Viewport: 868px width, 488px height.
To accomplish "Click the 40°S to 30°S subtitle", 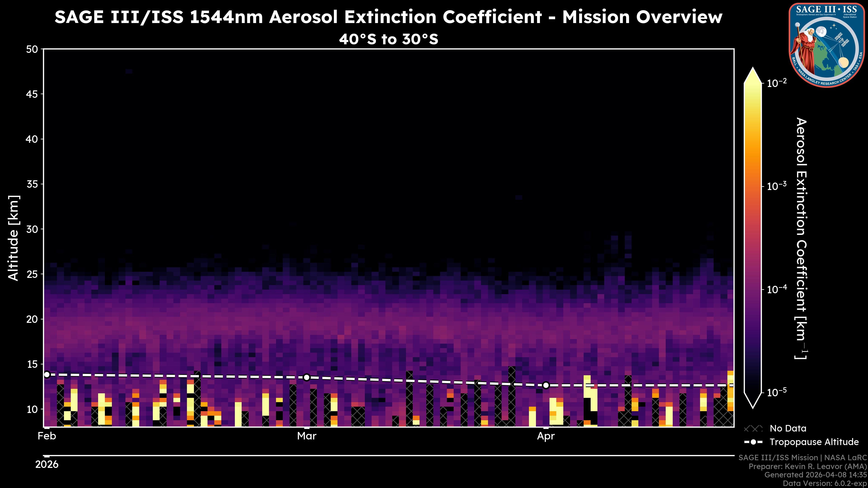I will coord(389,39).
